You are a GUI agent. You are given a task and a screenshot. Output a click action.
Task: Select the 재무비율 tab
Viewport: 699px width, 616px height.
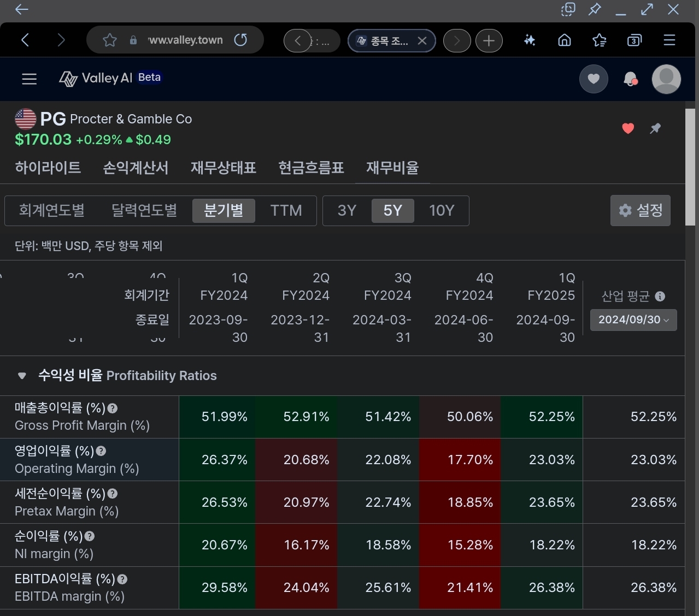point(392,168)
